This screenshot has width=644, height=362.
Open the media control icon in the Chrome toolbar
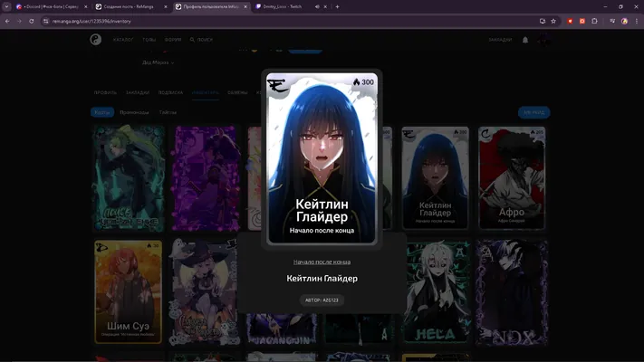[612, 21]
